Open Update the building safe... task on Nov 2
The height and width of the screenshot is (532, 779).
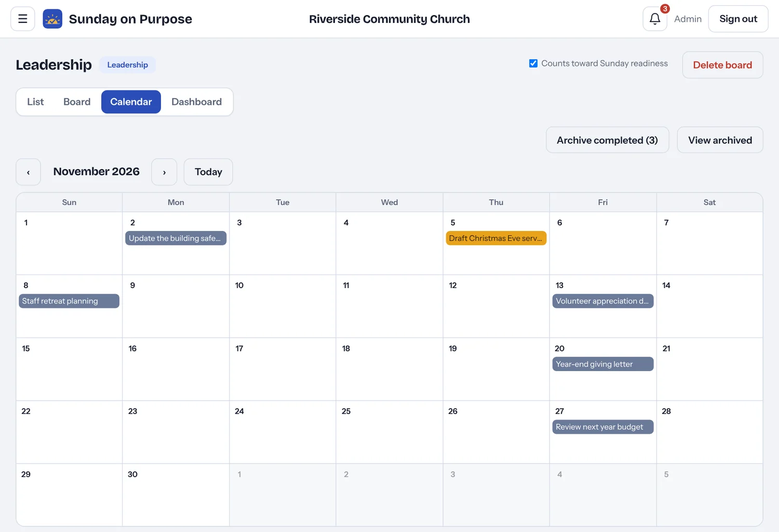point(176,238)
